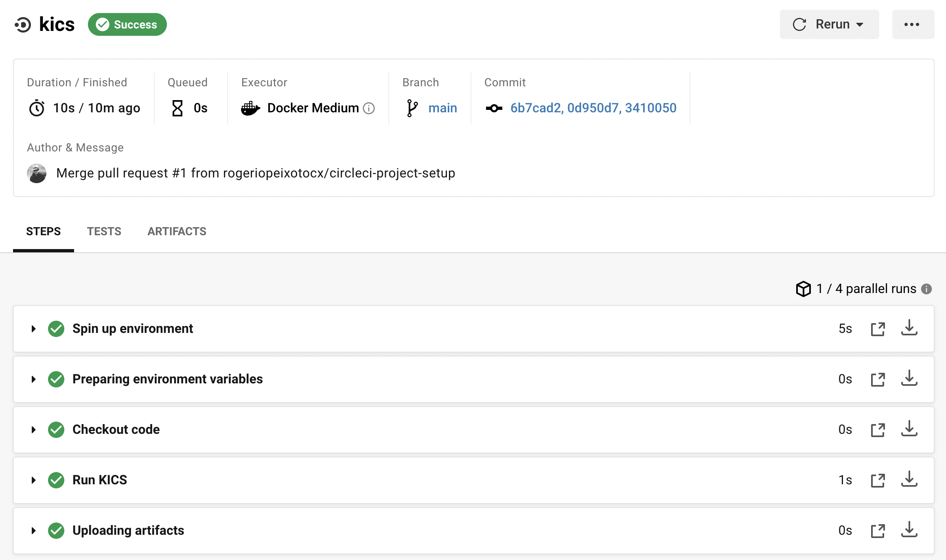The image size is (946, 560).
Task: Expand the Run KICS step
Action: pos(34,480)
